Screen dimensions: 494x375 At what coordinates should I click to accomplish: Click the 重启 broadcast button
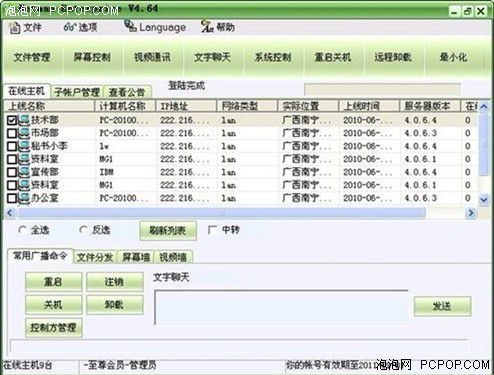tap(53, 282)
